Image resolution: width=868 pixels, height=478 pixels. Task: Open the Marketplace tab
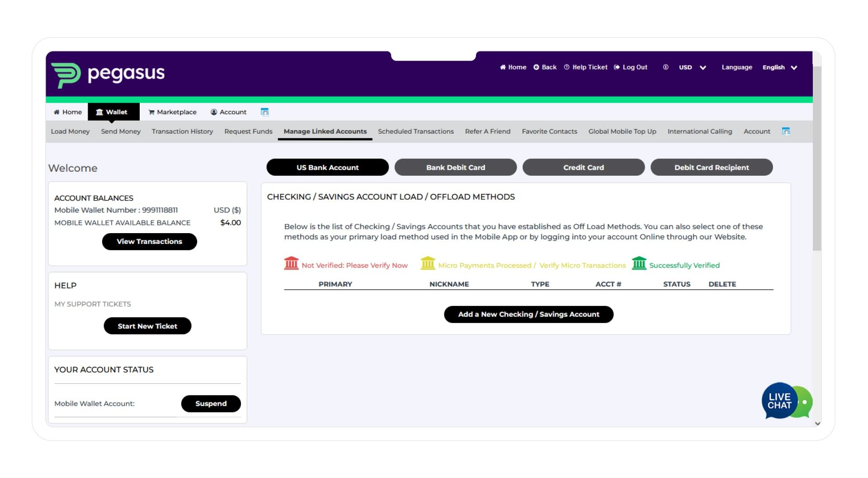172,112
